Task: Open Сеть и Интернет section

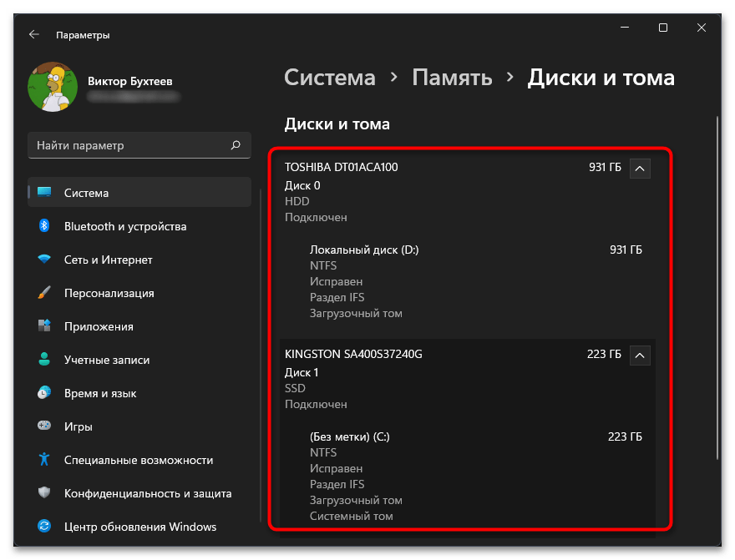Action: point(108,260)
